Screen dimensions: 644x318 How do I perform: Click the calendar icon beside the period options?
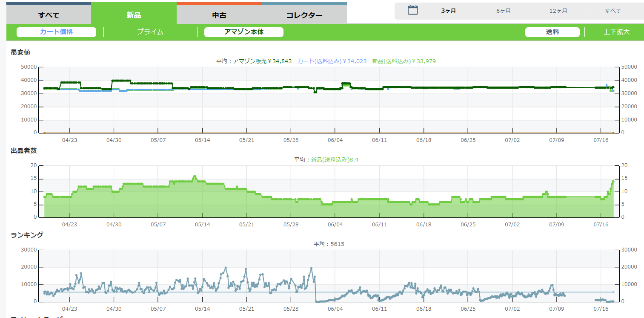412,11
